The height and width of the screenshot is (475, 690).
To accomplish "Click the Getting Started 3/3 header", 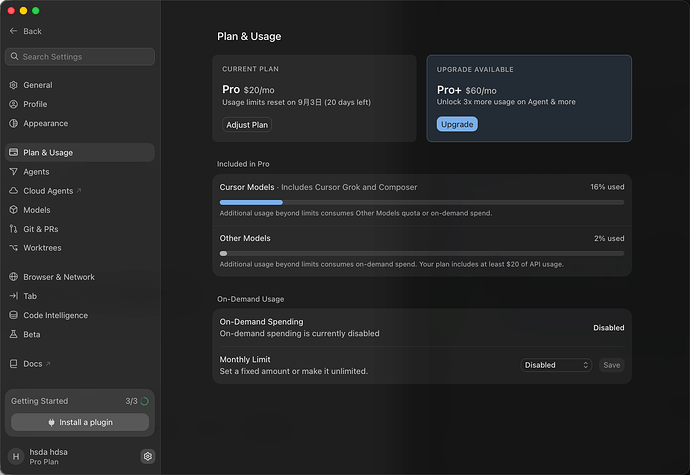I will pyautogui.click(x=80, y=401).
